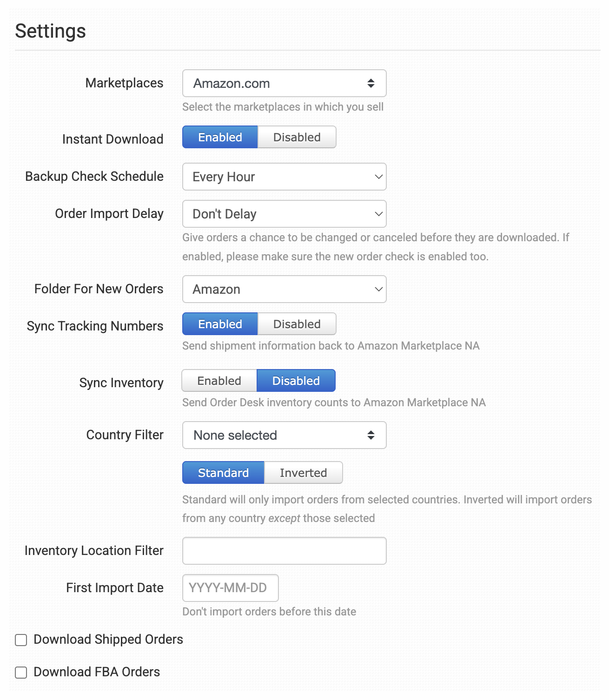This screenshot has height=700, width=609.
Task: Expand the Folder For New Orders dropdown
Action: [x=284, y=289]
